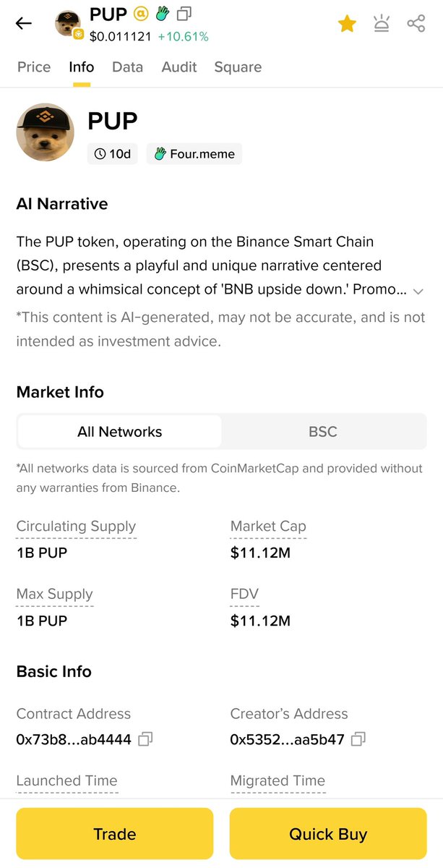443x868 pixels.
Task: Open the Audit tab
Action: pos(179,67)
